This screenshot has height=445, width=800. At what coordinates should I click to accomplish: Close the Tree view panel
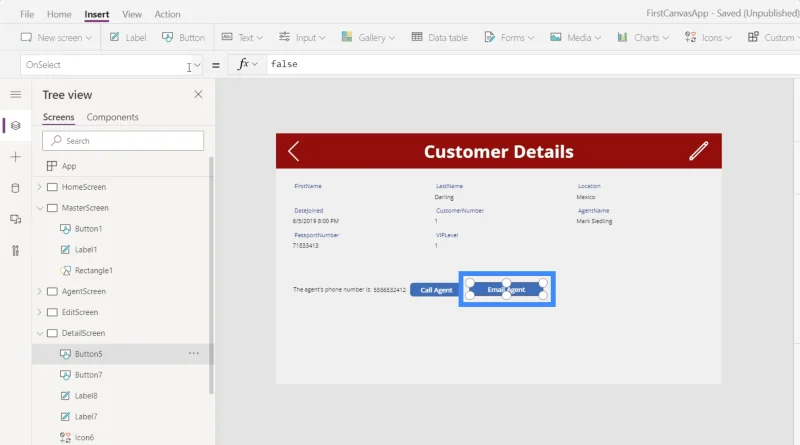tap(198, 94)
